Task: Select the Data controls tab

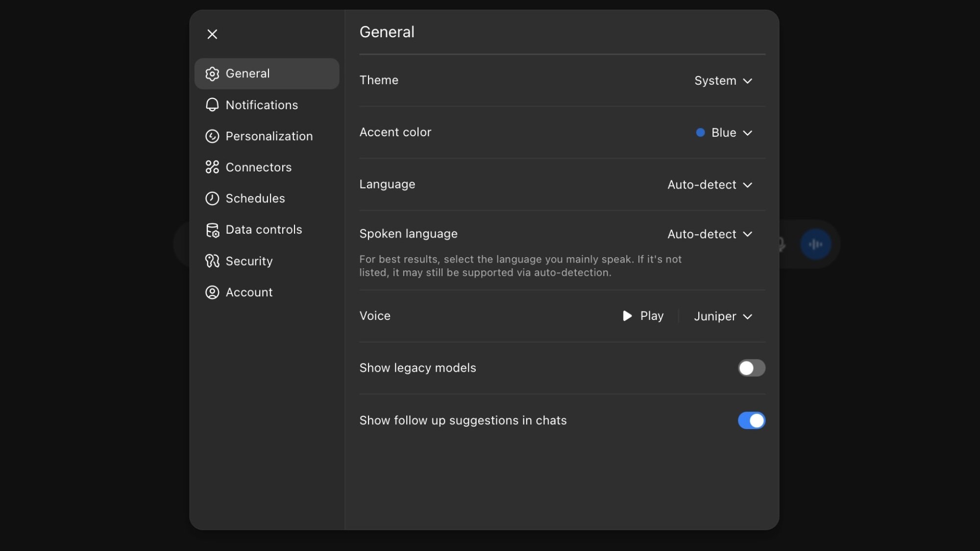Action: [x=267, y=230]
